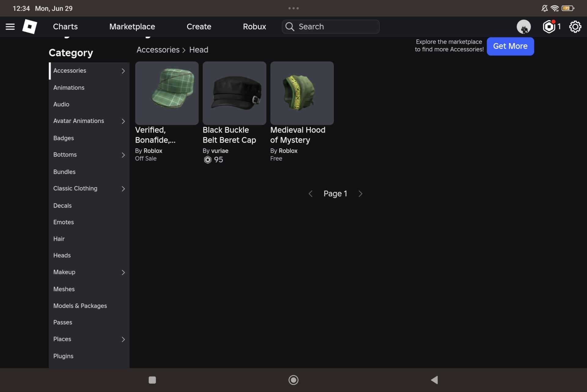
Task: Open the Create tab
Action: point(199,27)
